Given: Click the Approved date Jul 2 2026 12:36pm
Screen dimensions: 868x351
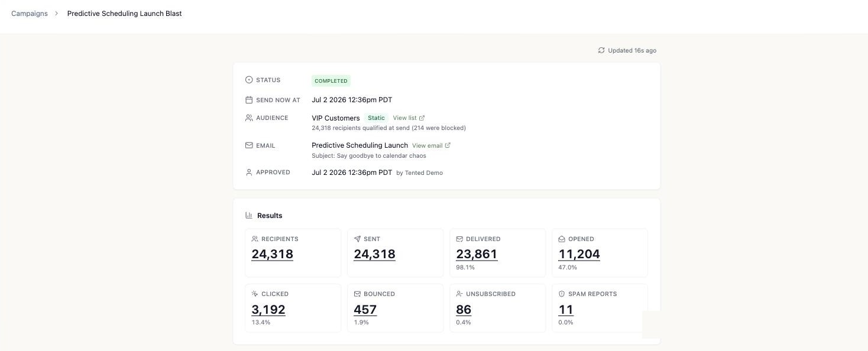Looking at the screenshot, I should pos(352,173).
